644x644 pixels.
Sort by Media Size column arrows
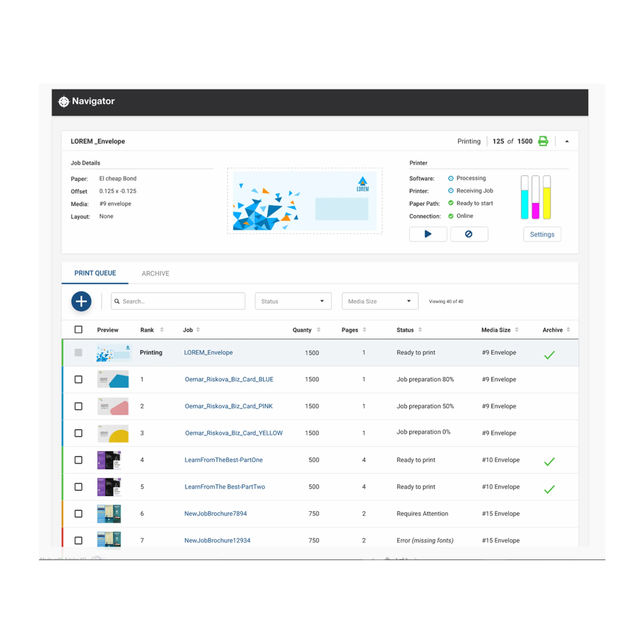click(x=517, y=330)
